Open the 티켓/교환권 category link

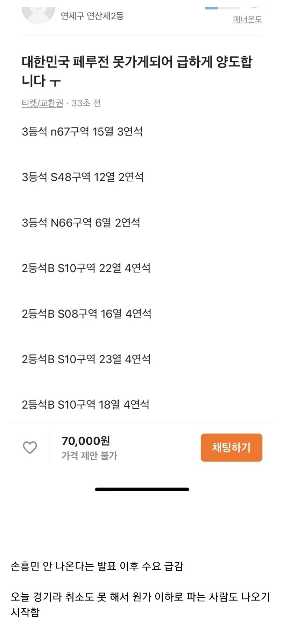click(42, 103)
